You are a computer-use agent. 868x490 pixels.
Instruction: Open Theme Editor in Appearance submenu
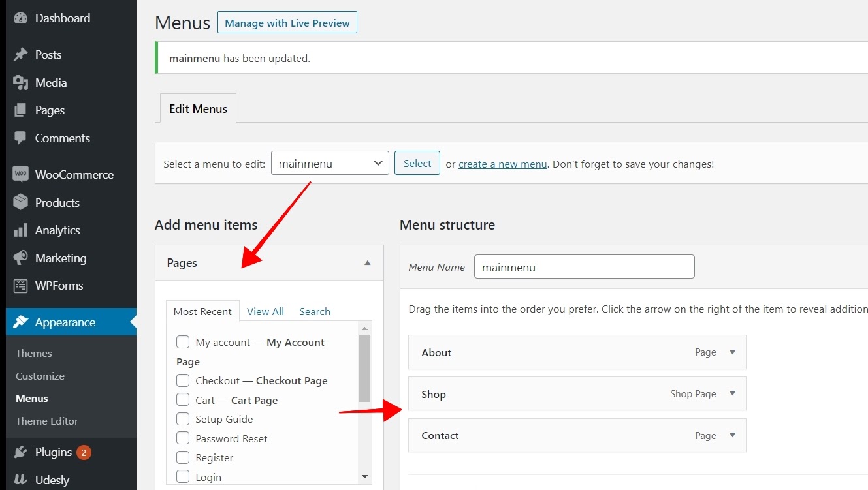[47, 421]
